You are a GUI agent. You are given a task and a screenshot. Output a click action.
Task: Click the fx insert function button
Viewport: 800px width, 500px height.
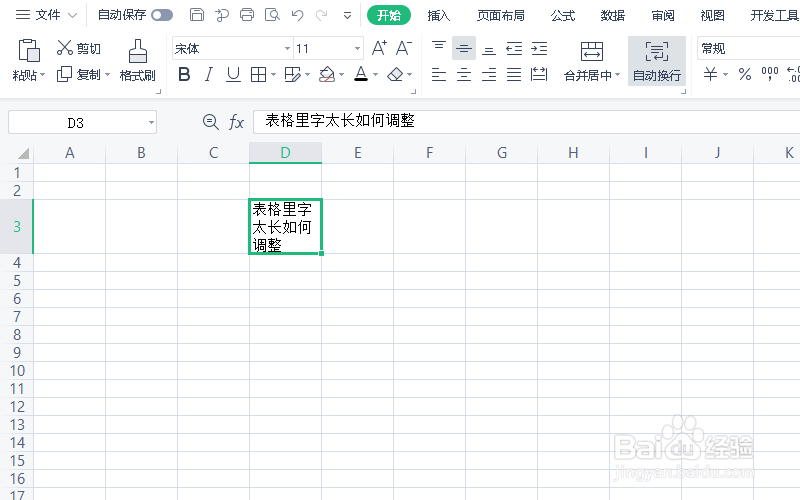tap(236, 122)
